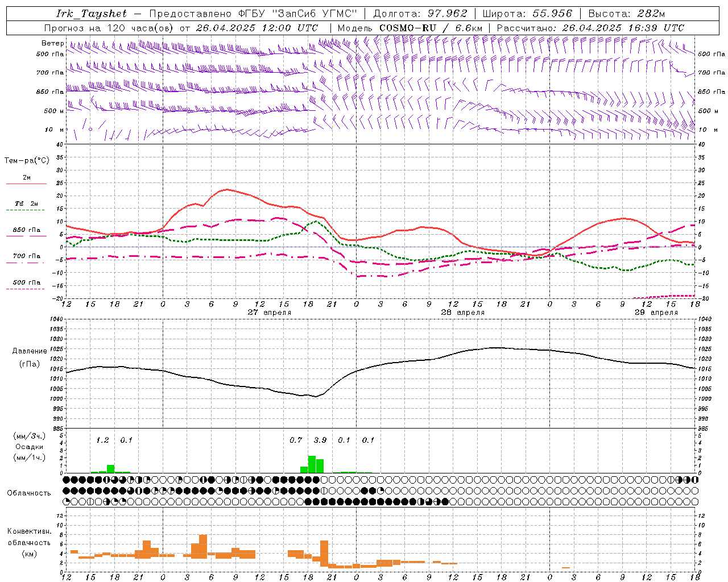Click the "29 апреля" date label
Viewport: 728px width, 582px height.
(656, 313)
